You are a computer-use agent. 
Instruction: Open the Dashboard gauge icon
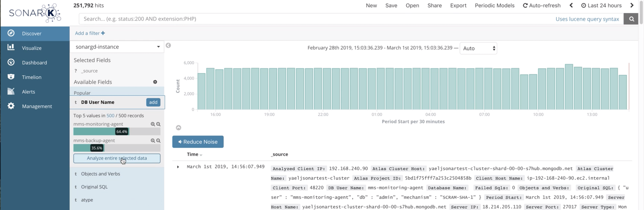[x=11, y=62]
